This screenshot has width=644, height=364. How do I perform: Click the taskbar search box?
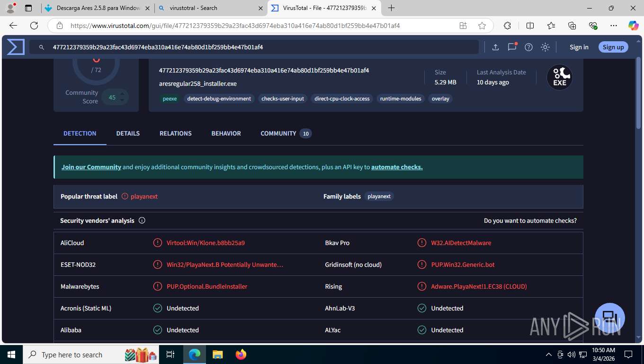tap(91, 355)
